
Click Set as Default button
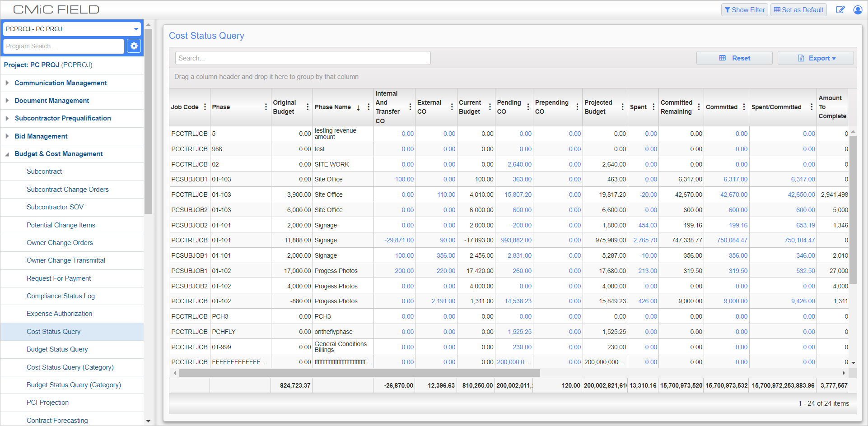pos(798,10)
